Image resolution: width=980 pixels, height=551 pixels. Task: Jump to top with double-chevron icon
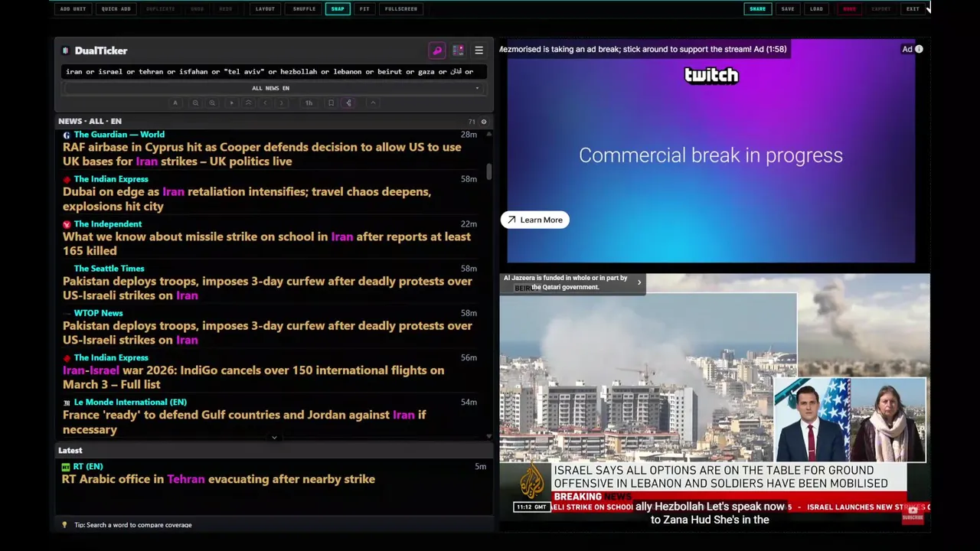click(248, 103)
